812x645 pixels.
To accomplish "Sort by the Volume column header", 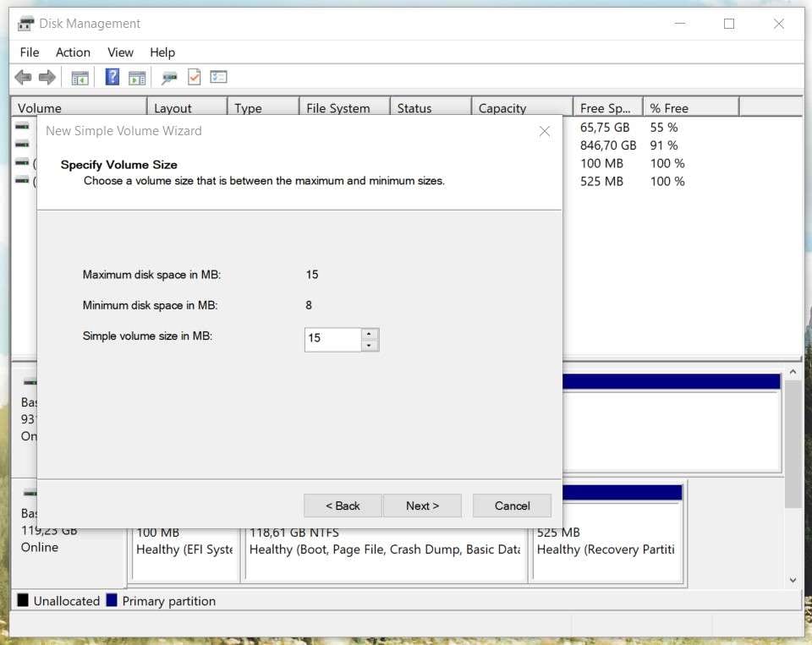I will [80, 107].
